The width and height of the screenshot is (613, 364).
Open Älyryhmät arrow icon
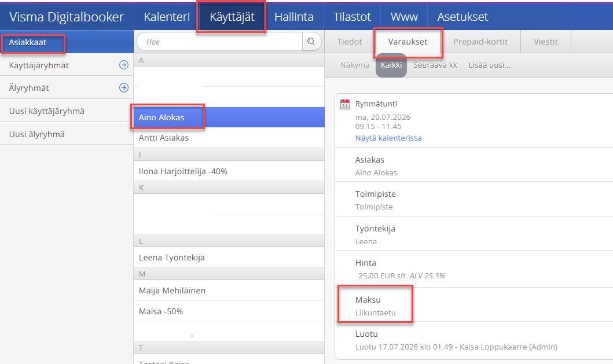[123, 87]
